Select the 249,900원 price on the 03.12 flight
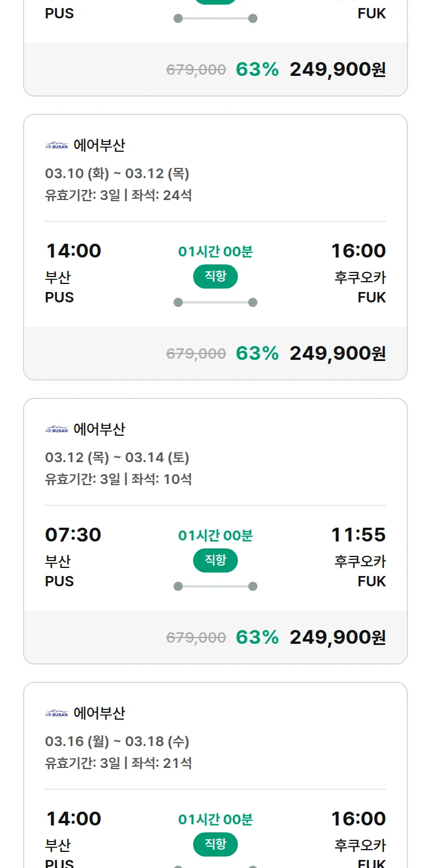The width and height of the screenshot is (431, 868). [337, 637]
